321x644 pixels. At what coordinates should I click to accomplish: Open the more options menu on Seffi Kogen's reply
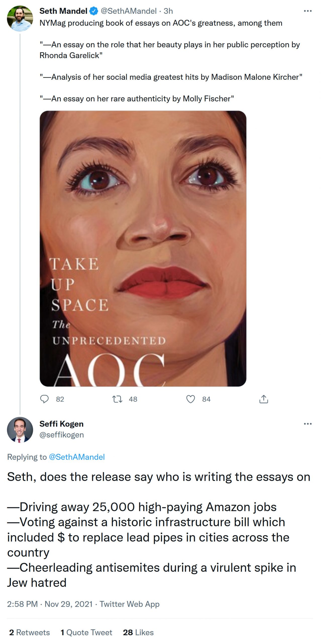[x=307, y=424]
